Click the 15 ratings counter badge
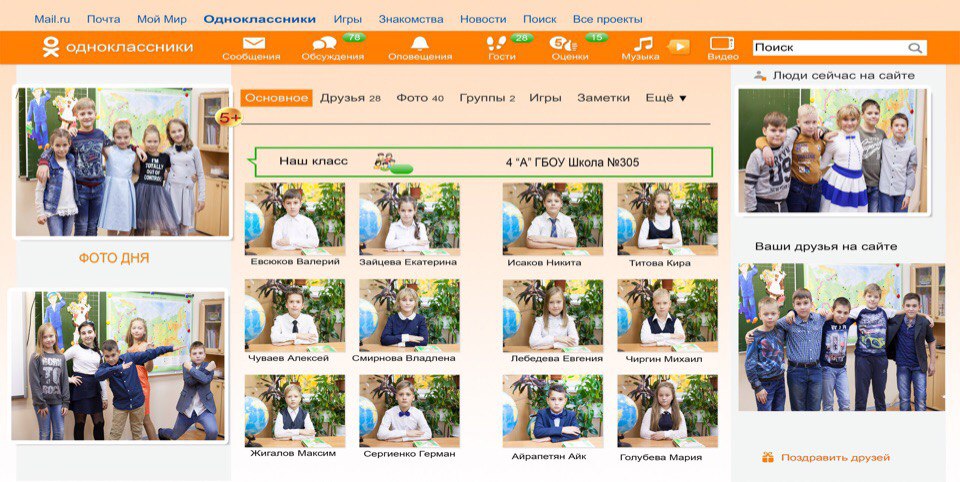960x482 pixels. click(596, 37)
